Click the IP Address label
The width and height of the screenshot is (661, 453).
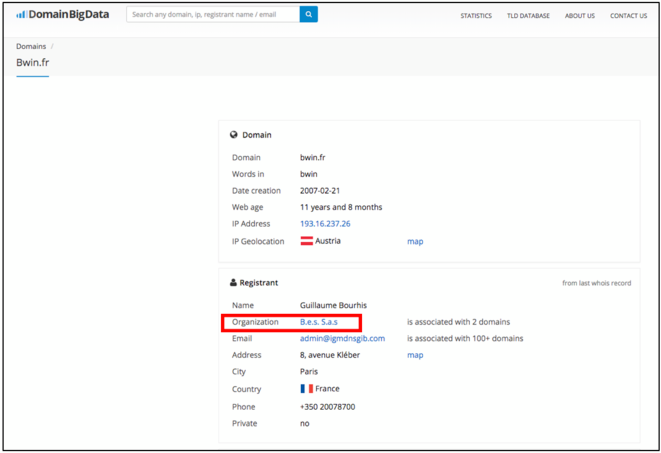(x=251, y=224)
